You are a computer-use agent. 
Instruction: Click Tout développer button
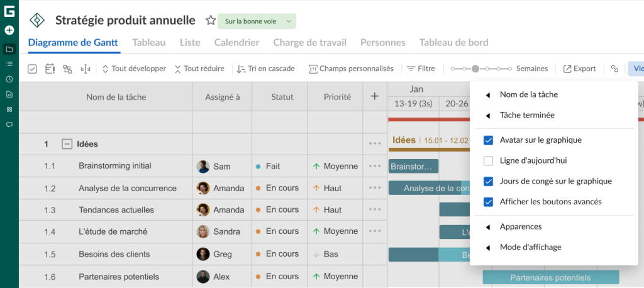134,69
